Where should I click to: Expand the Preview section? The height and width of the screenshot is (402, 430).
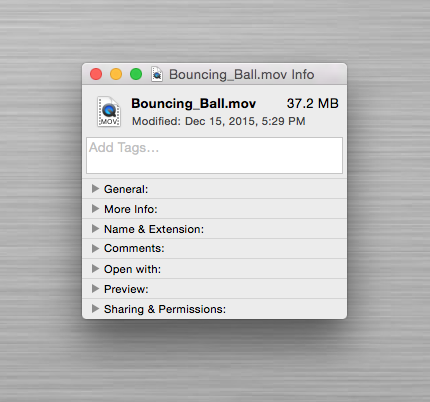pos(95,289)
